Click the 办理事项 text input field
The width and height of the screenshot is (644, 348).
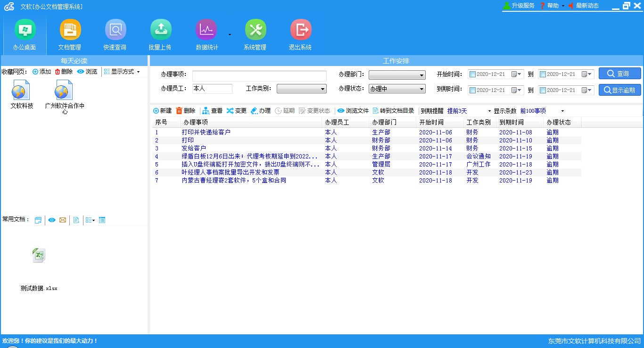coord(259,76)
